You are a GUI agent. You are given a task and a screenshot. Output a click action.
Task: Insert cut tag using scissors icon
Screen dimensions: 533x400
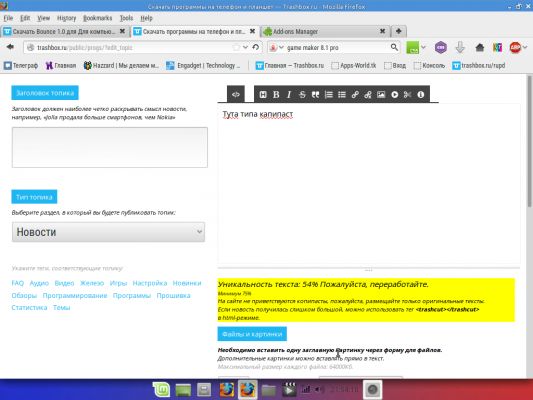(x=407, y=94)
